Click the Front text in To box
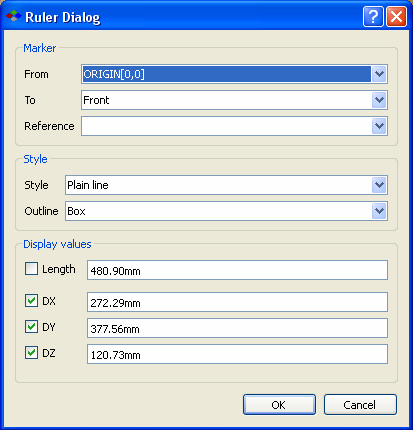The image size is (413, 430). pyautogui.click(x=96, y=100)
